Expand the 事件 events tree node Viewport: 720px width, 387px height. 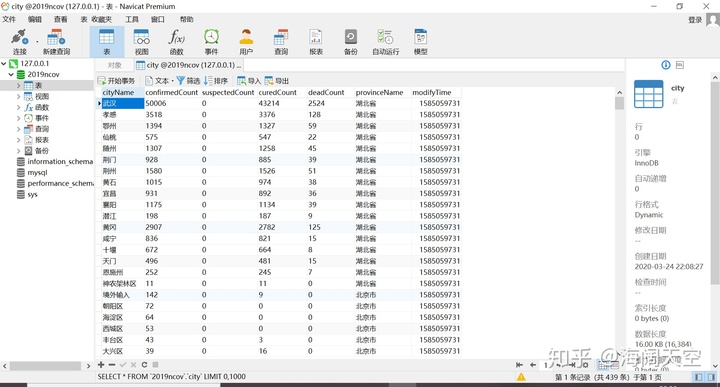[18, 118]
